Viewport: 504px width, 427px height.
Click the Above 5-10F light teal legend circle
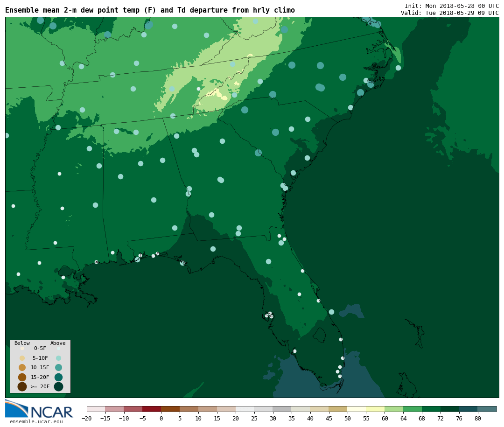pyautogui.click(x=58, y=358)
